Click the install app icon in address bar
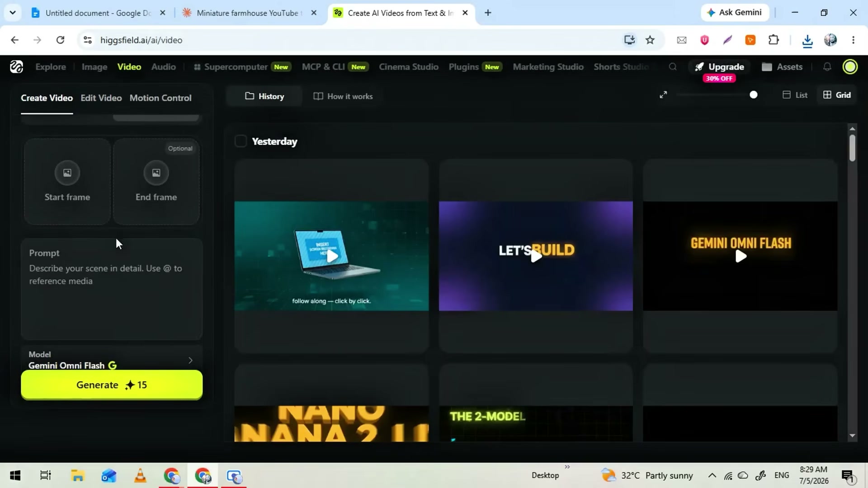The image size is (868, 488). 629,40
